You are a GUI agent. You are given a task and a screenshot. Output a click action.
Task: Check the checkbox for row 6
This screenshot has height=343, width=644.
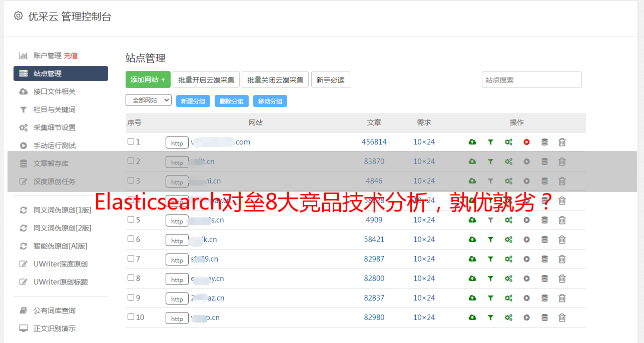coord(131,239)
